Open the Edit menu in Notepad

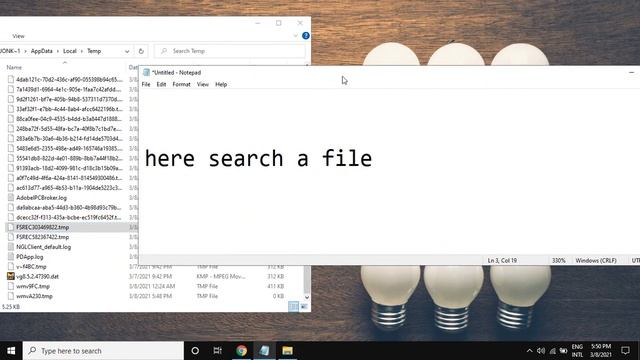161,84
